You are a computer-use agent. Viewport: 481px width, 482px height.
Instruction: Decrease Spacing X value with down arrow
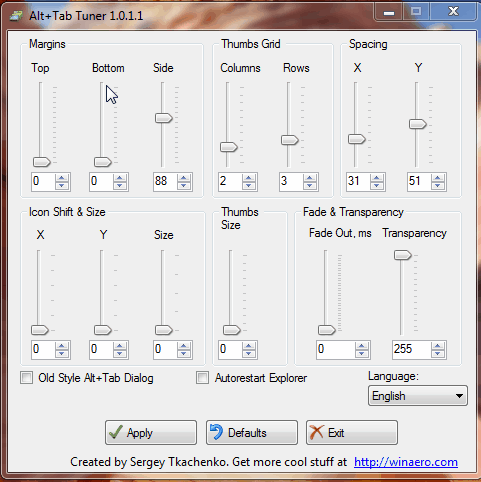377,186
